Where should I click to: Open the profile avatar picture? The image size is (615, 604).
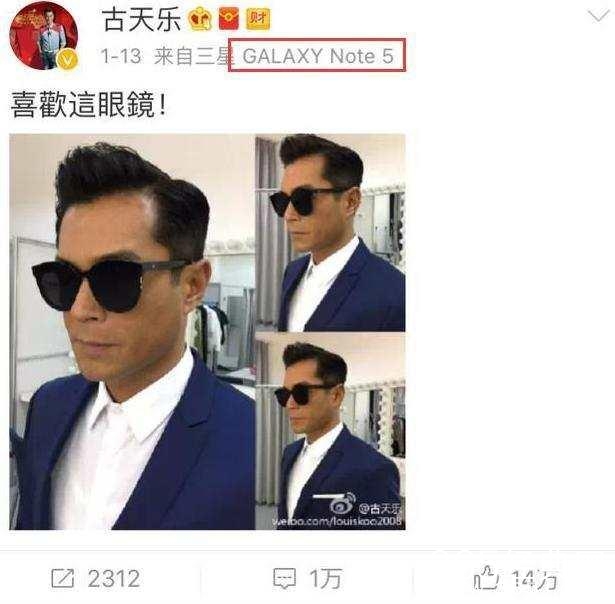44,35
